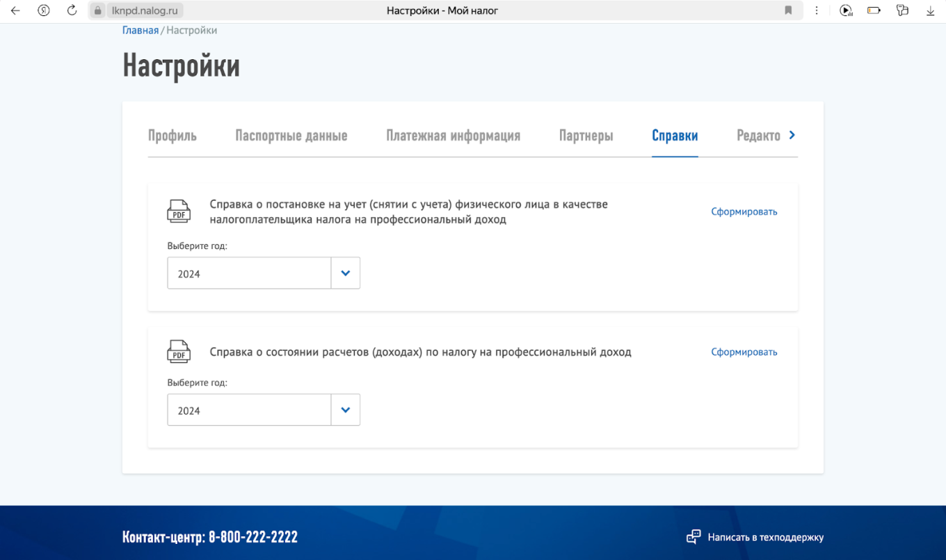Click the PDF icon beside income statement certificate
946x560 pixels.
tap(179, 351)
